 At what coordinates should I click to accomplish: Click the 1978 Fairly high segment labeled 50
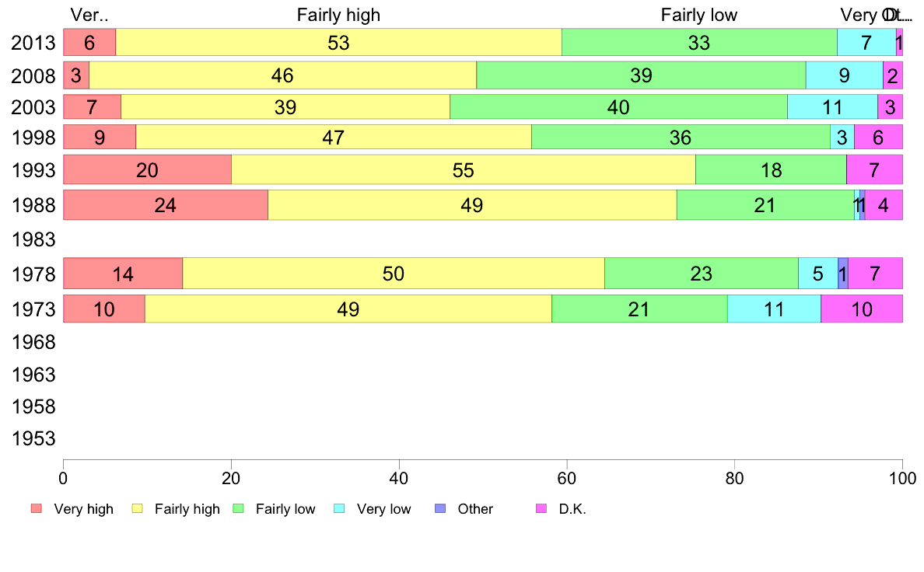tap(393, 274)
